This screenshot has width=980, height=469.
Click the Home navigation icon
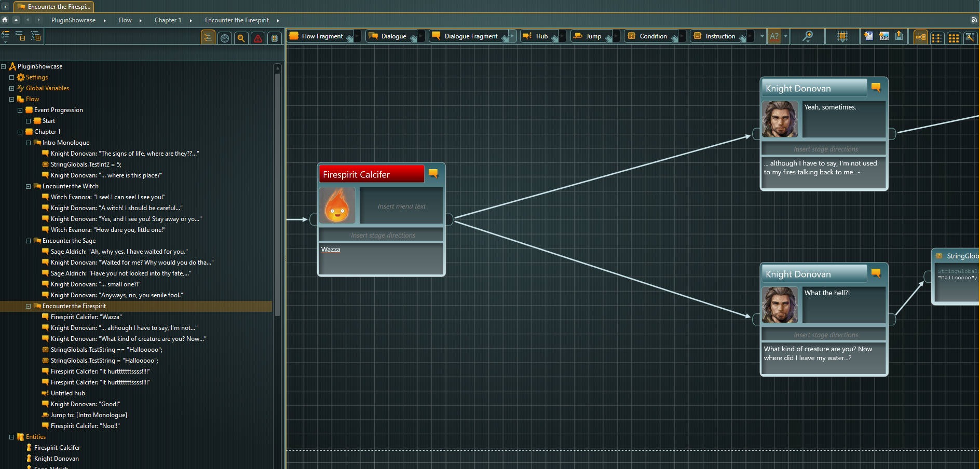pyautogui.click(x=5, y=20)
